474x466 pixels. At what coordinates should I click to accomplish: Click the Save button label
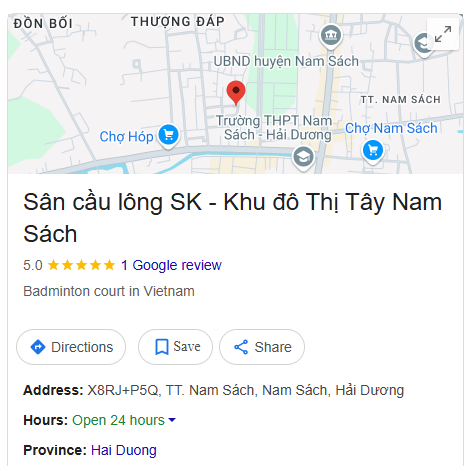coord(187,346)
